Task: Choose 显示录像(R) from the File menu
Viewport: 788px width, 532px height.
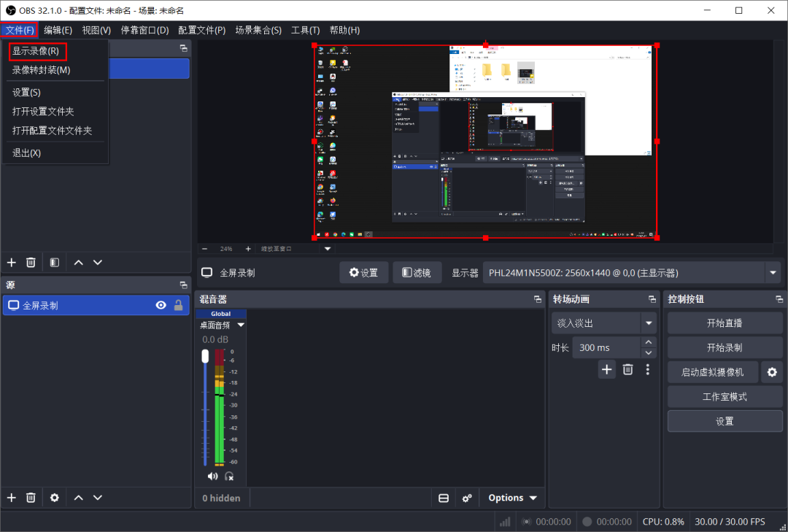Action: coord(36,51)
